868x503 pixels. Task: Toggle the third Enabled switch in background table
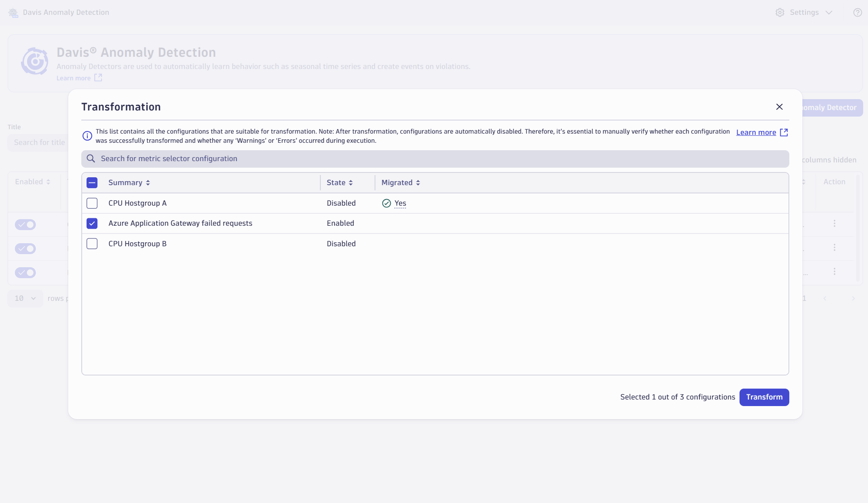click(25, 272)
